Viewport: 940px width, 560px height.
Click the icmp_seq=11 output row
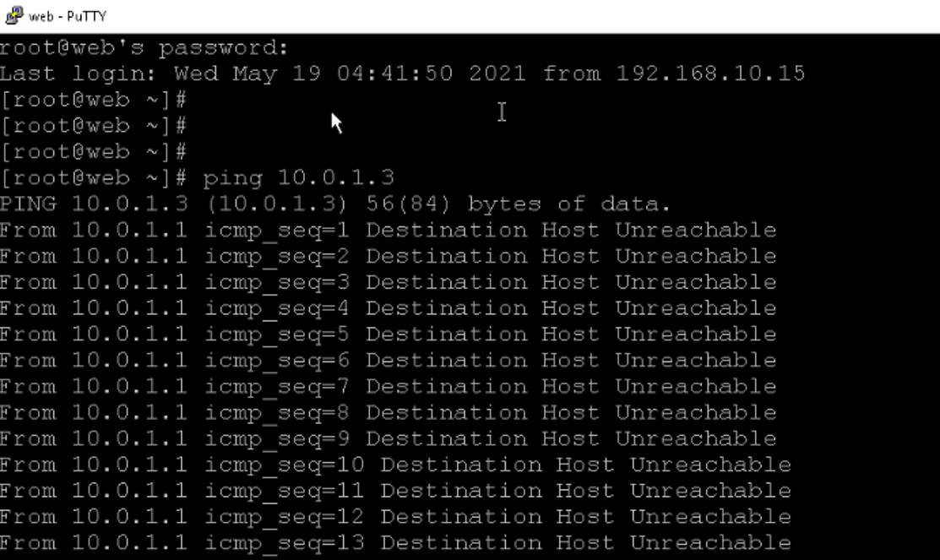[395, 491]
